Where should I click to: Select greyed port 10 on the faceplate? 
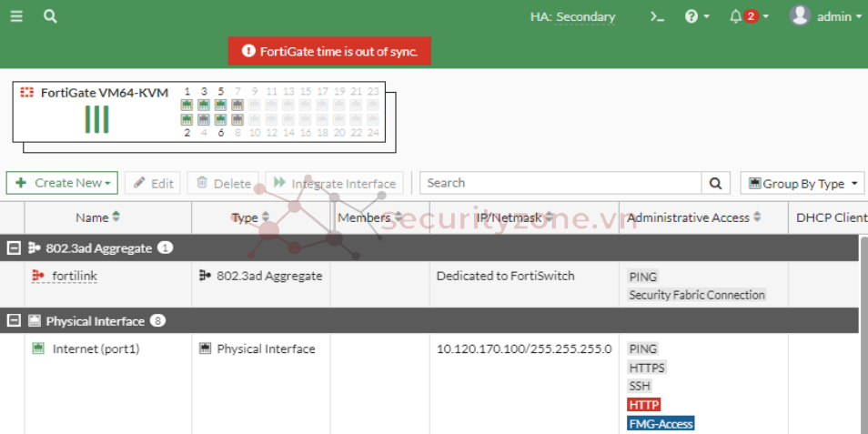pyautogui.click(x=255, y=119)
